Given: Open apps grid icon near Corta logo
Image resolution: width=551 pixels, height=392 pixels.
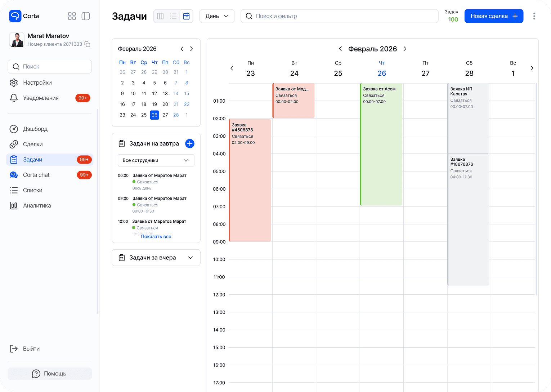Looking at the screenshot, I should 72,16.
